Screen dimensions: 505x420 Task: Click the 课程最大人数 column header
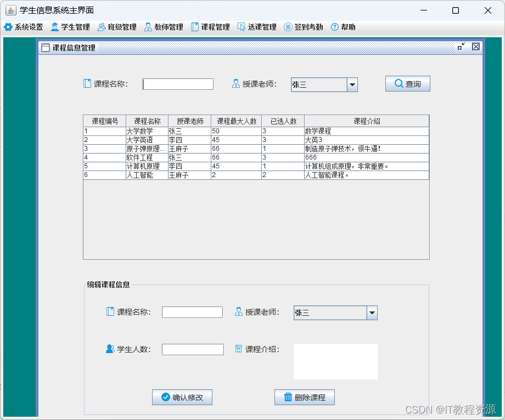click(x=237, y=121)
